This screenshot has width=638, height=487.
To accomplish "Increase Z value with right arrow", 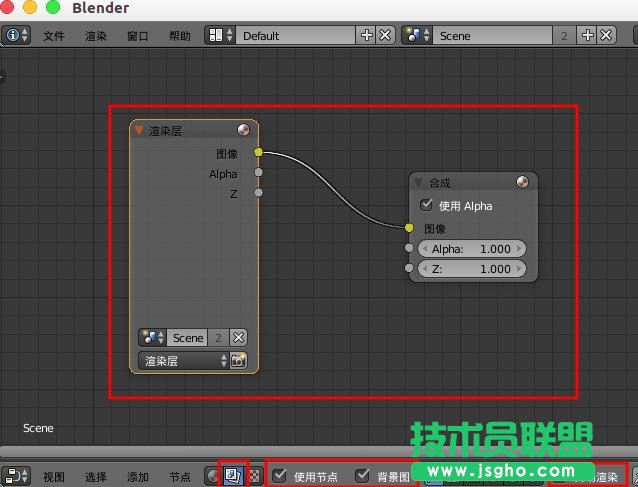I will (519, 269).
